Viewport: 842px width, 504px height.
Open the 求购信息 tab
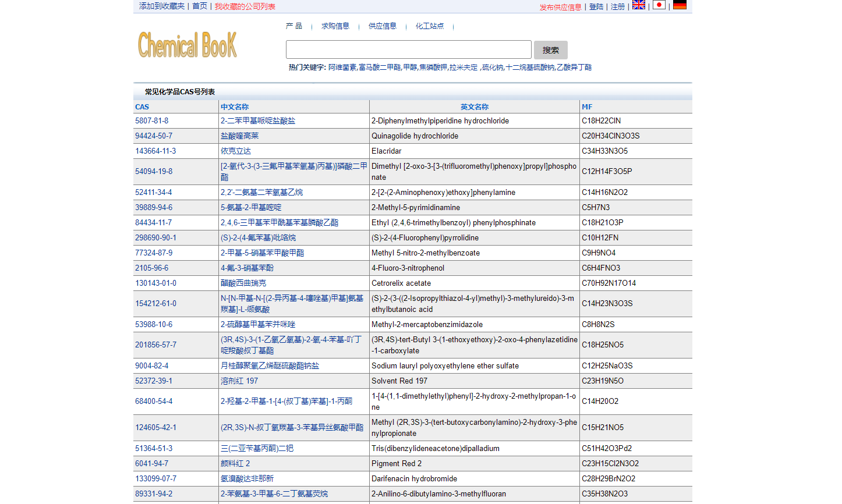335,26
